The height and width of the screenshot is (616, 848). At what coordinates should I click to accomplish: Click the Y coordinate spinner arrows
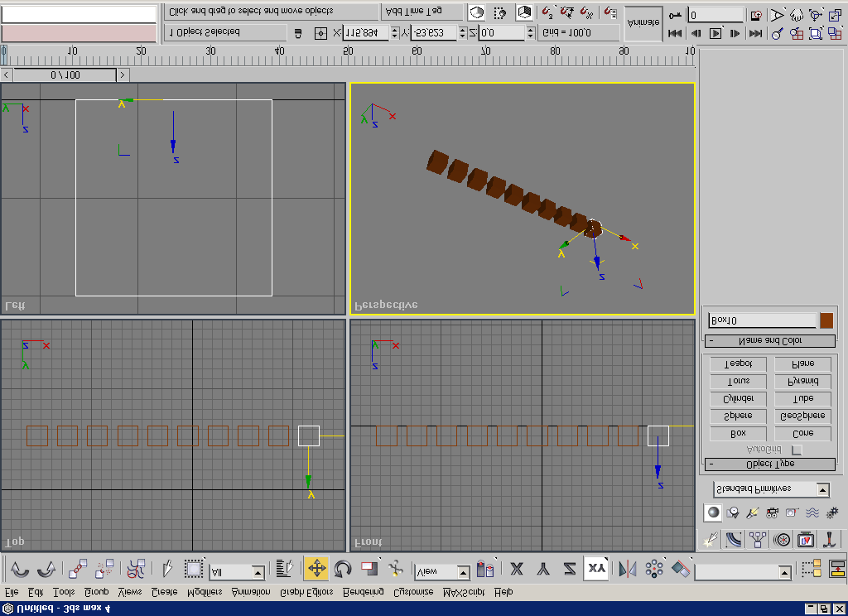pos(462,33)
